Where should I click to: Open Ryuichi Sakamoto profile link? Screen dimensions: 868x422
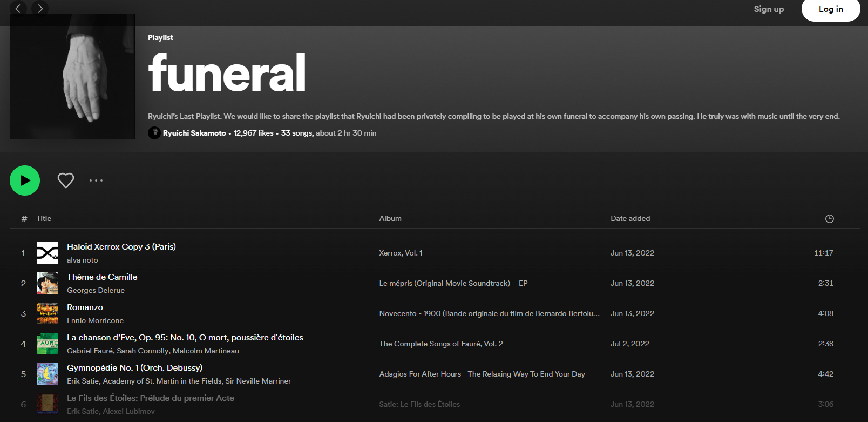(194, 133)
